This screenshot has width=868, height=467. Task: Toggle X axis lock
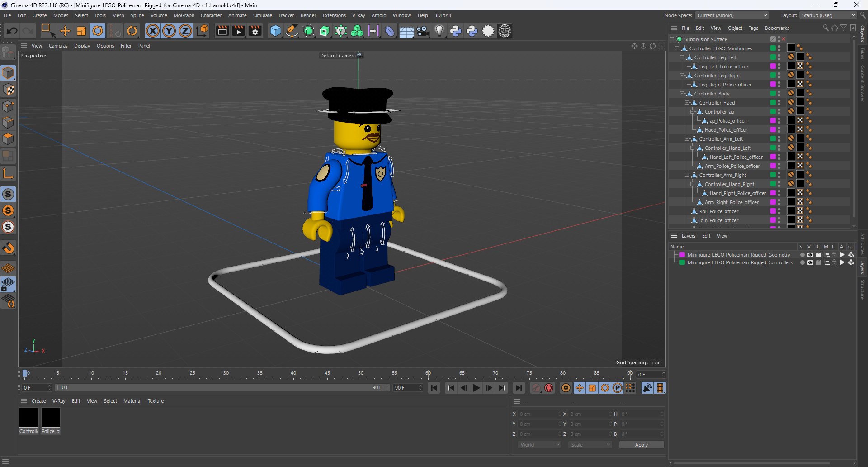(x=153, y=31)
